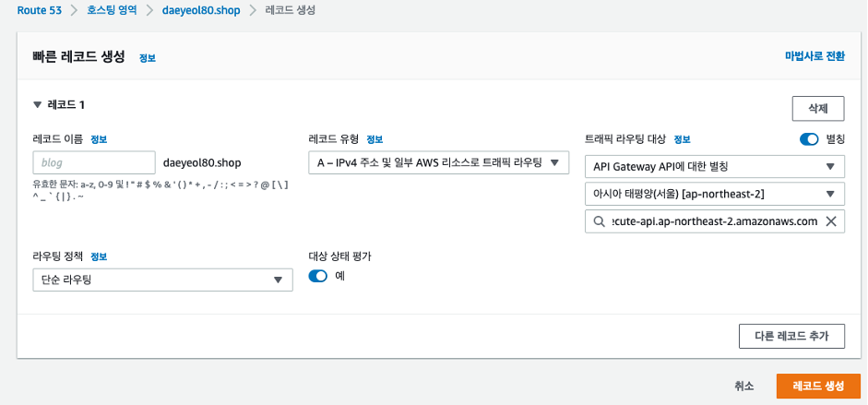Click the execute-api endpoint search field

coord(715,221)
